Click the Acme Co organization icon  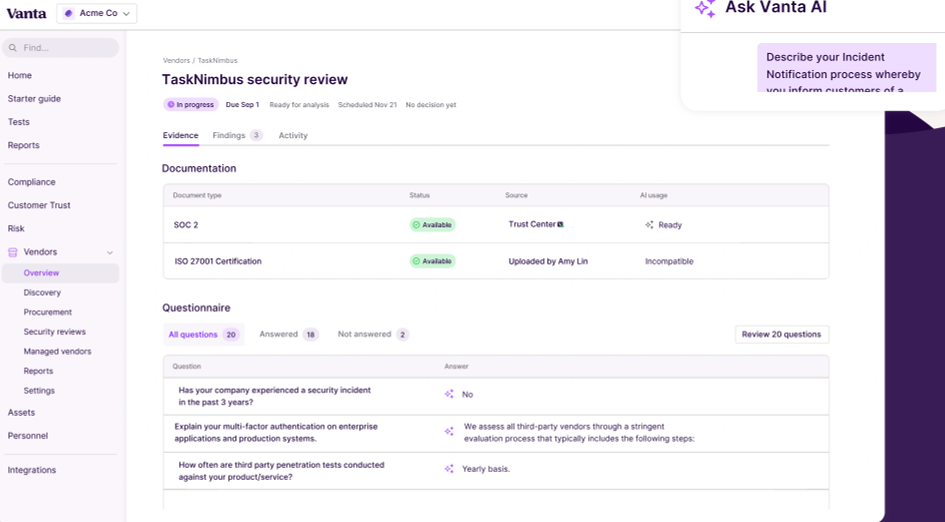[69, 14]
